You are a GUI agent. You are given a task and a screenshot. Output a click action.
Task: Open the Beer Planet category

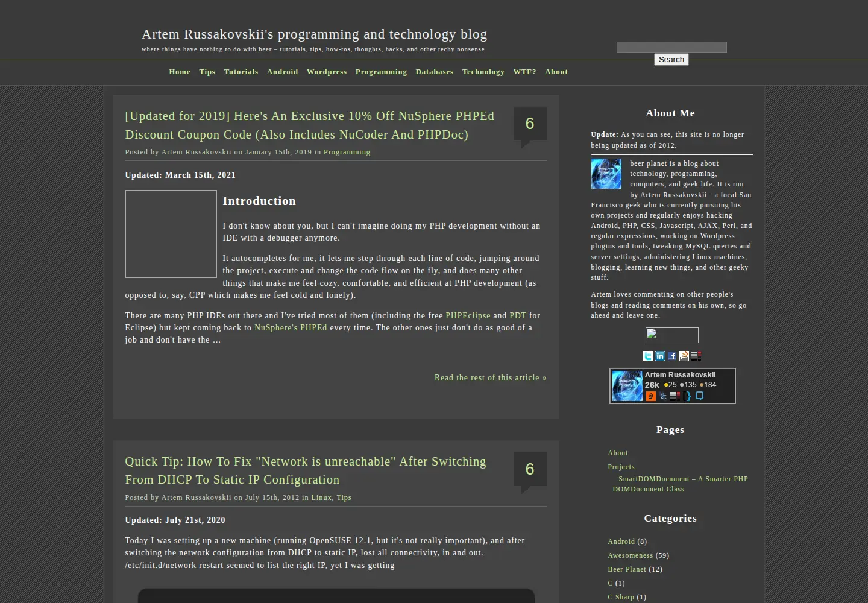point(627,569)
